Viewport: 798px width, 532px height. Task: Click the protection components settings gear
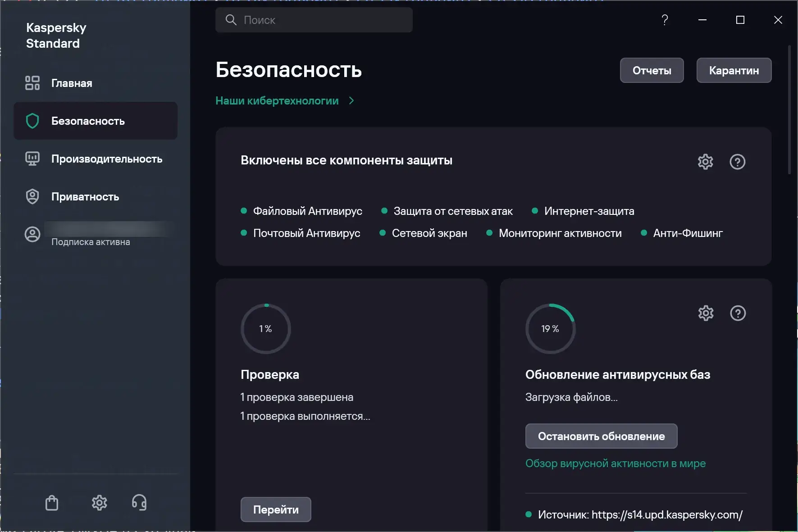click(705, 162)
